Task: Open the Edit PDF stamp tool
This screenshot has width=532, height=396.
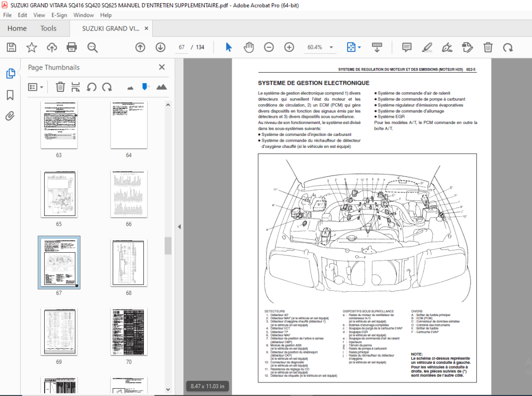Action: pyautogui.click(x=468, y=47)
